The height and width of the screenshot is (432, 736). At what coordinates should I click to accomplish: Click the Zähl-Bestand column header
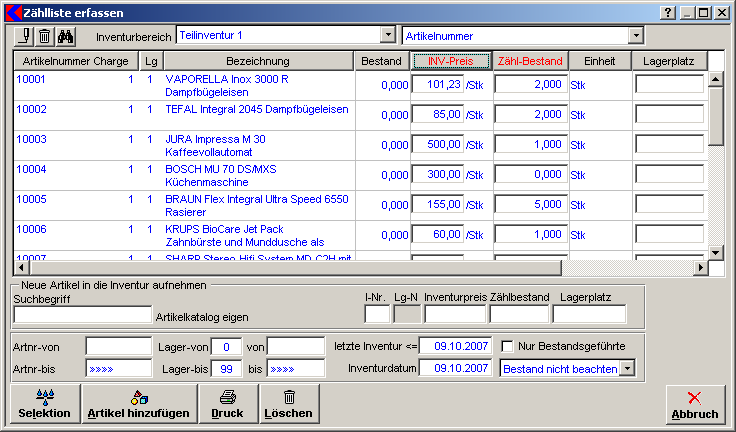click(530, 62)
